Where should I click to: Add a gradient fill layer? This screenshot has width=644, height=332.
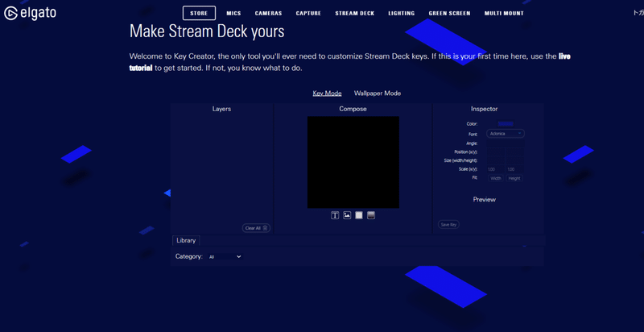(371, 215)
